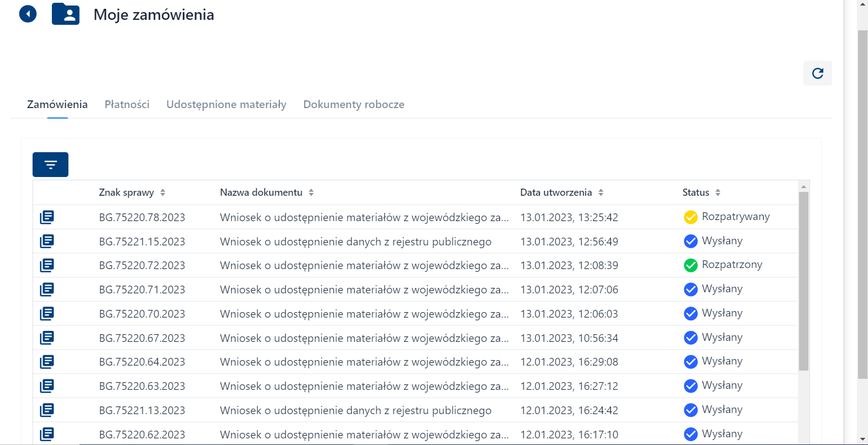Sort by Znak sprawy column

pyautogui.click(x=163, y=192)
